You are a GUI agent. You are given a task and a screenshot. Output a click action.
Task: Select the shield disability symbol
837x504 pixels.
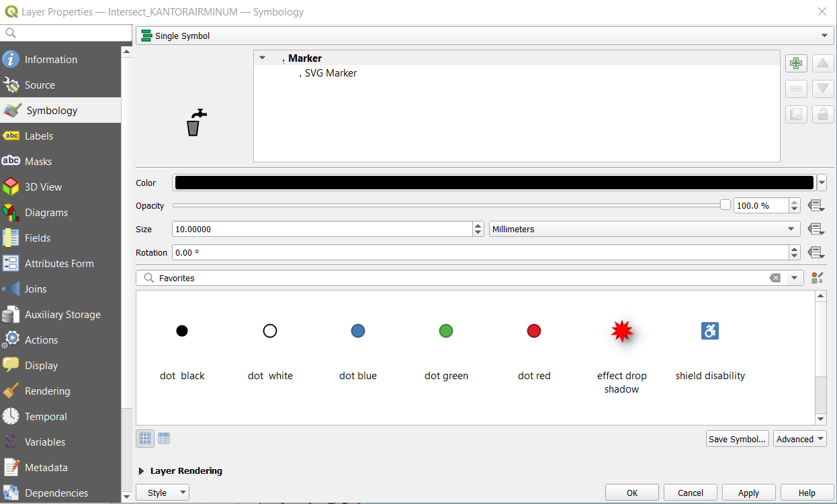click(x=710, y=331)
